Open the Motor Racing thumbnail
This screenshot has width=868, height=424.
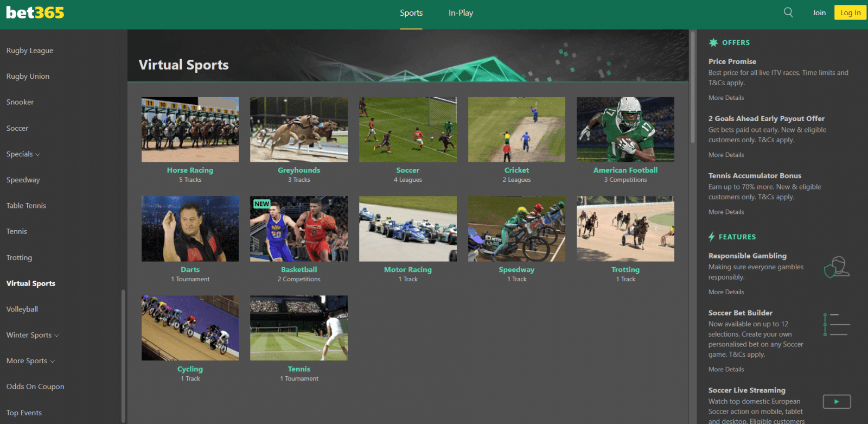point(408,229)
